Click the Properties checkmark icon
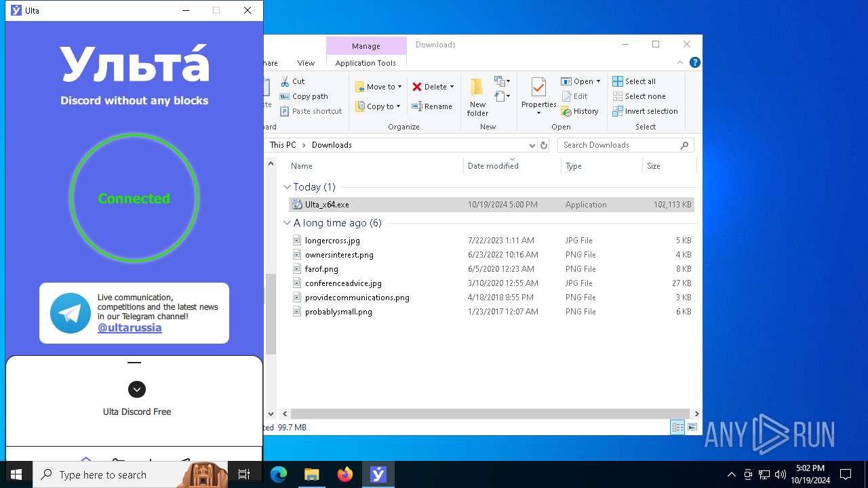This screenshot has width=868, height=488. (x=538, y=87)
